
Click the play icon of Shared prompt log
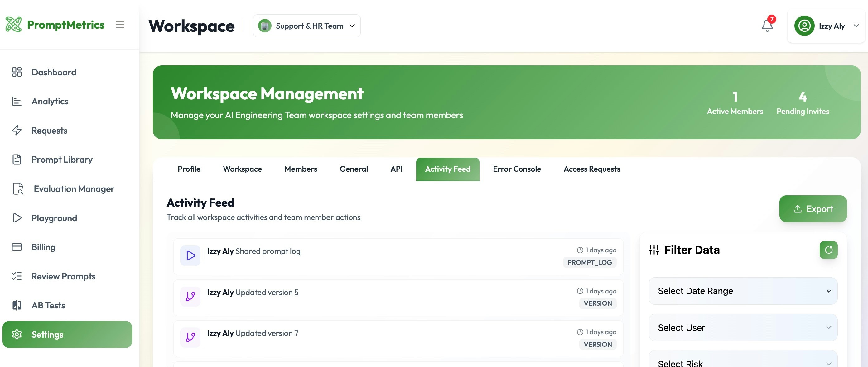[x=190, y=255]
